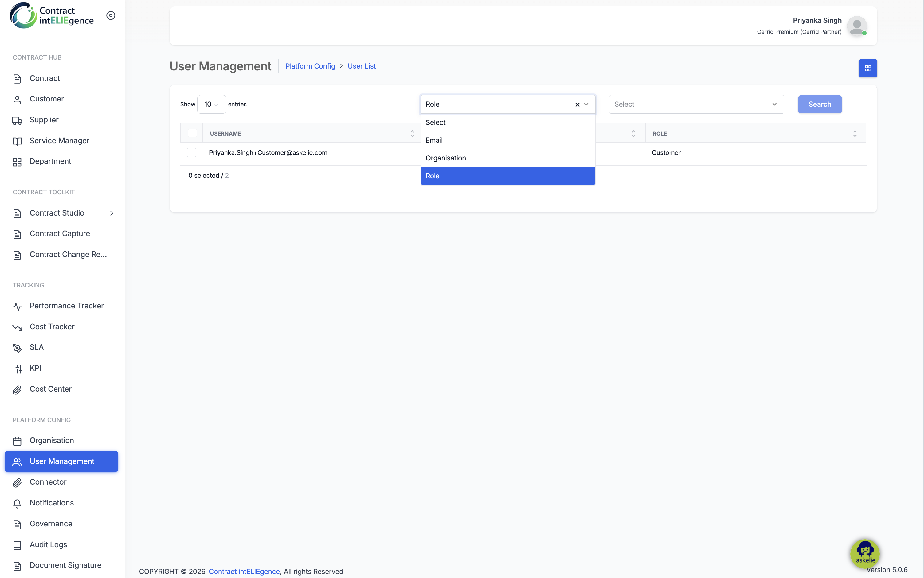Open the Cost Tracker menu item
Image resolution: width=924 pixels, height=578 pixels.
coord(61,327)
